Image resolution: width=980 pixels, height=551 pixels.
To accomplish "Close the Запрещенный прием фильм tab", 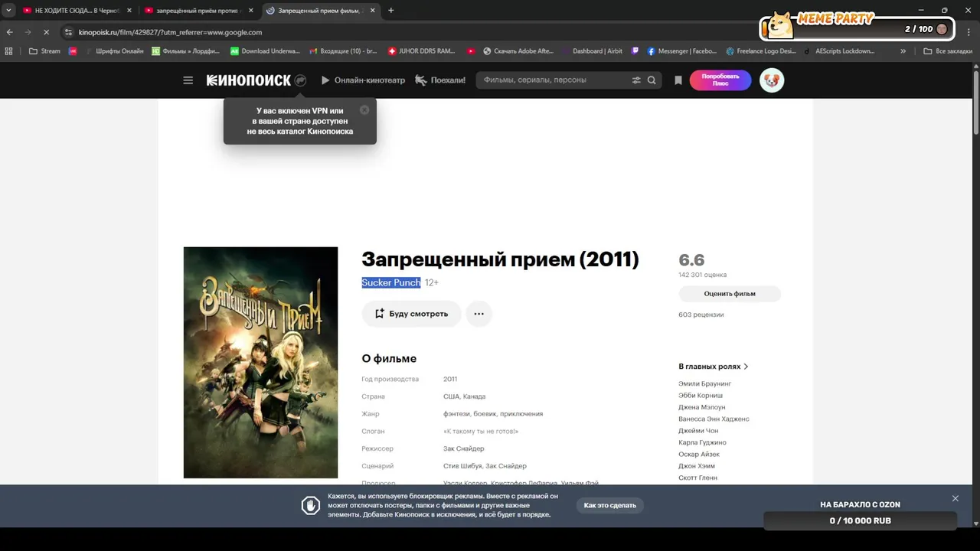I will tap(372, 11).
